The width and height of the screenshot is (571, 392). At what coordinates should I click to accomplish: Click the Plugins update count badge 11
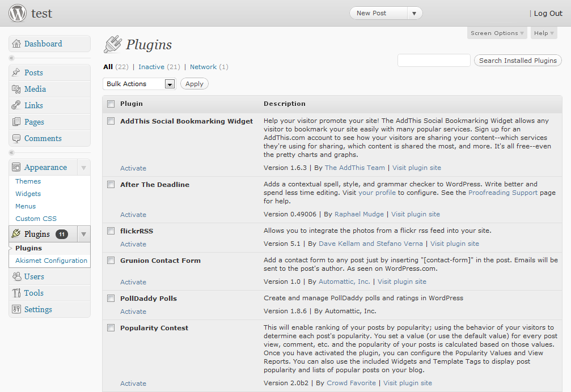coord(62,234)
